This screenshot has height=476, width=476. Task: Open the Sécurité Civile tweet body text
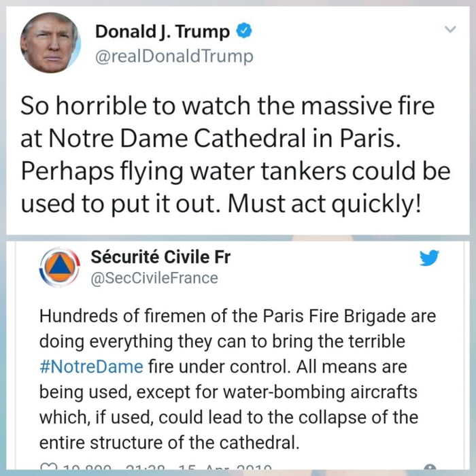click(x=238, y=379)
